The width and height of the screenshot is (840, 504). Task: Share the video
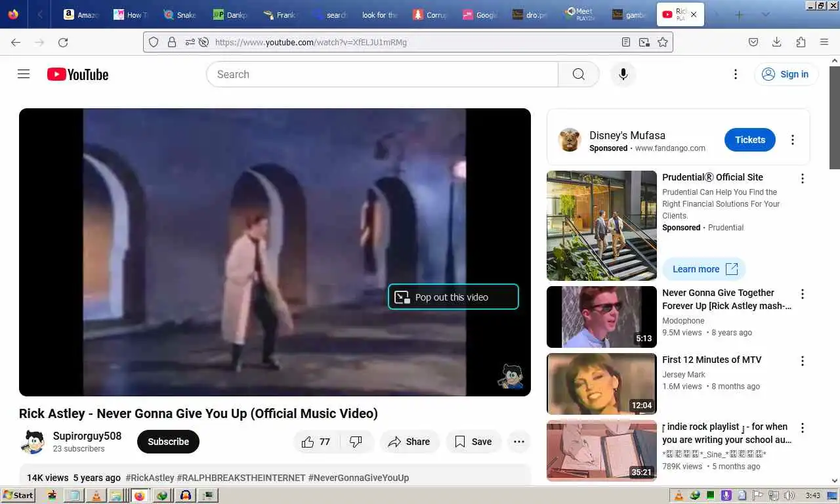click(409, 442)
